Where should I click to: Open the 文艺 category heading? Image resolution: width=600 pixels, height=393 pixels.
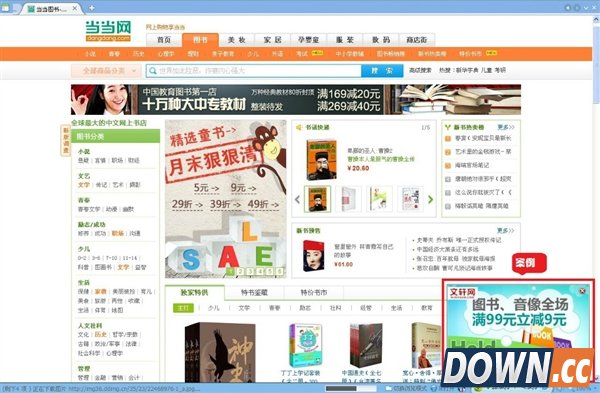(84, 176)
